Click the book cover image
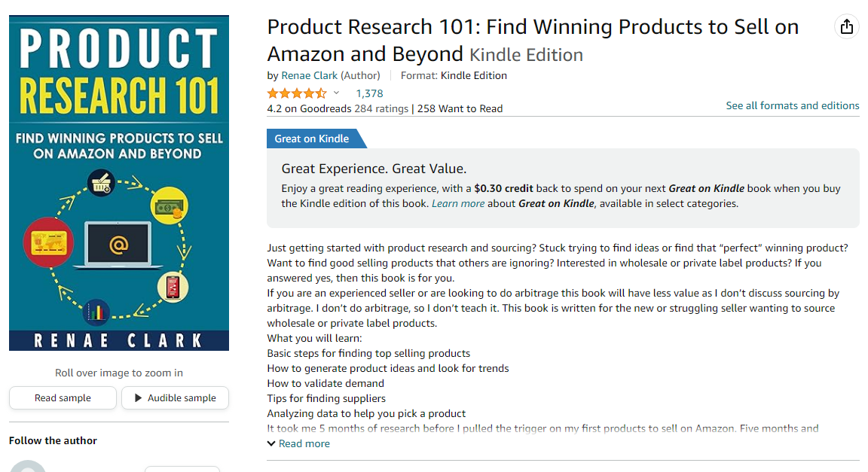 (118, 181)
